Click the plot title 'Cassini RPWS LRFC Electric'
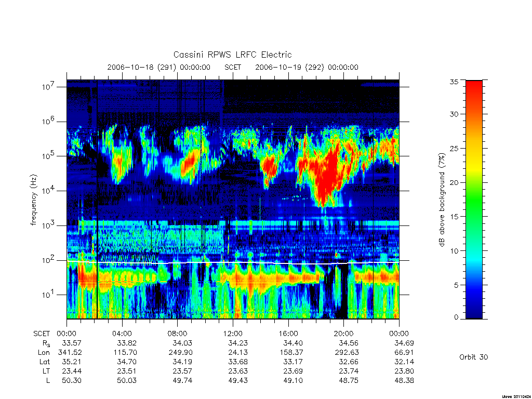This screenshot has height=399, width=532. pyautogui.click(x=232, y=55)
